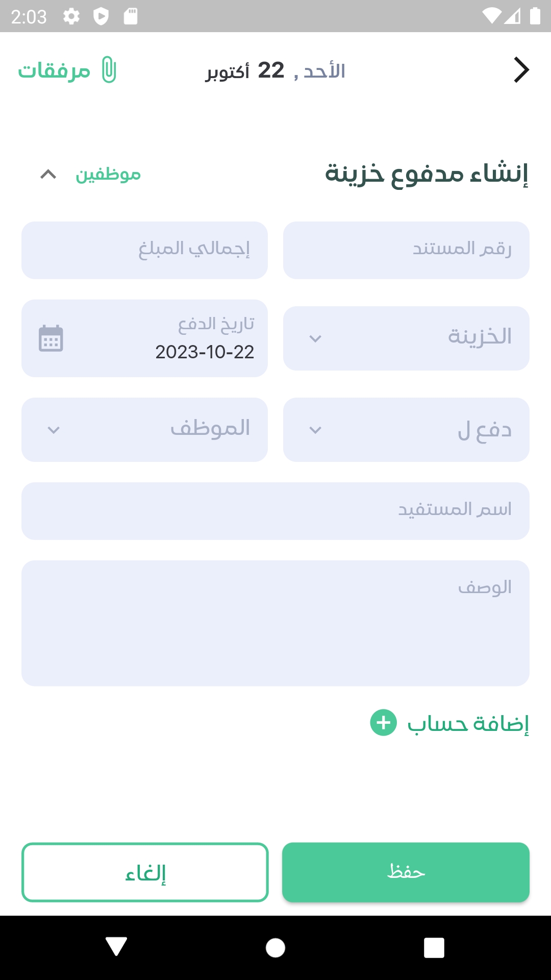Open the دفع ل dropdown
551x980 pixels.
point(406,430)
